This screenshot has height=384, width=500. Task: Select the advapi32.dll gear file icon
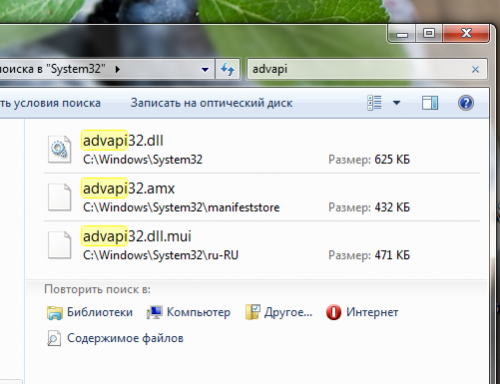pos(59,149)
